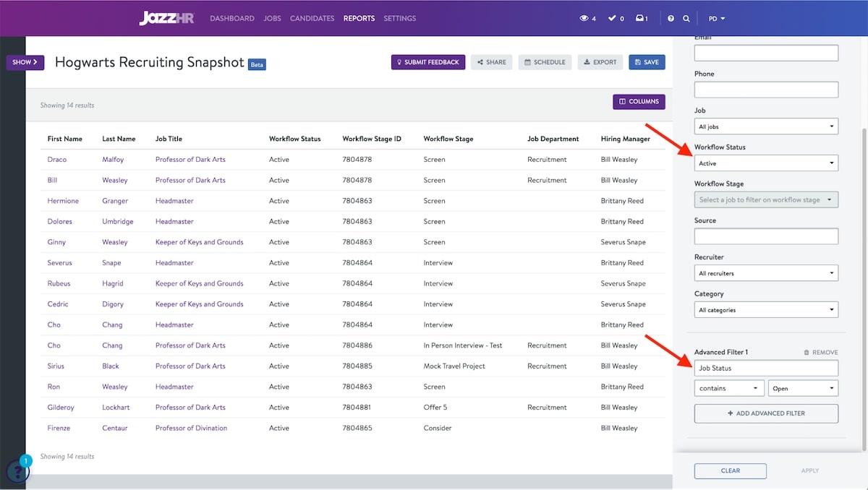Open the Category dropdown
This screenshot has width=868, height=490.
click(x=766, y=310)
